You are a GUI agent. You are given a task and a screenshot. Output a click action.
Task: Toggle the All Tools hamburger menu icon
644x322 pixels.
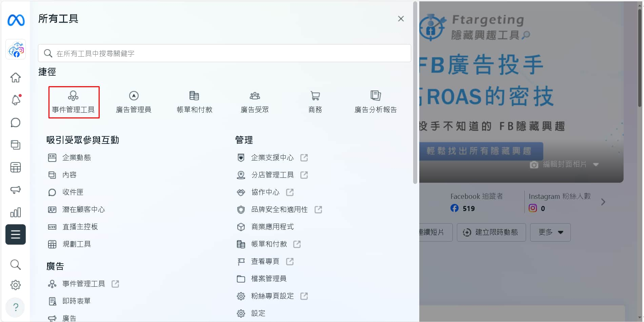click(16, 234)
